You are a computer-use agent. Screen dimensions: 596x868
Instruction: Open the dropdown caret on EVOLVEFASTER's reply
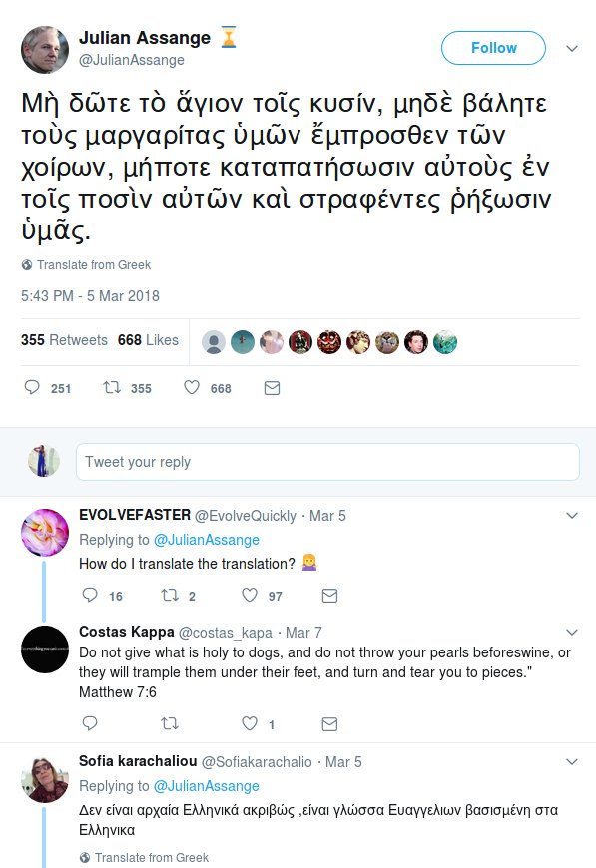pyautogui.click(x=571, y=516)
